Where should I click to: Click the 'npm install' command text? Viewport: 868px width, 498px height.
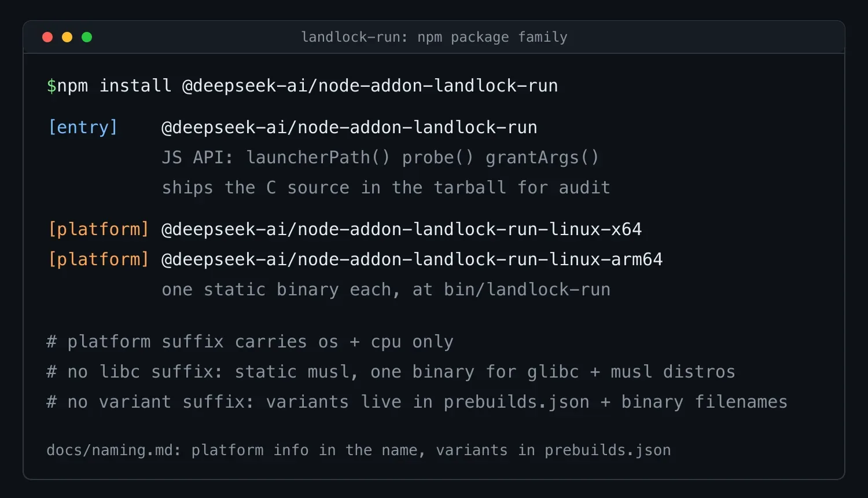(x=114, y=86)
